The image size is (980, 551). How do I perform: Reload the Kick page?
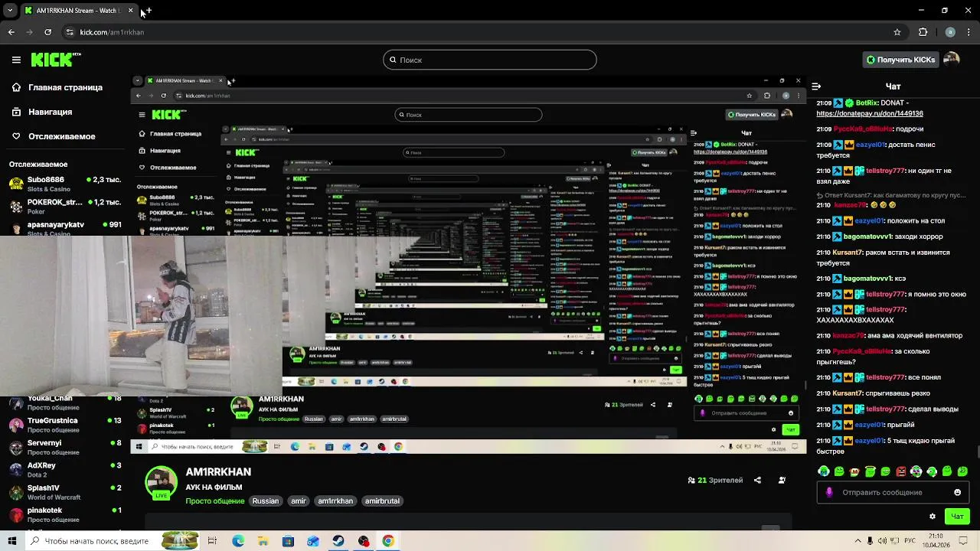pyautogui.click(x=47, y=32)
